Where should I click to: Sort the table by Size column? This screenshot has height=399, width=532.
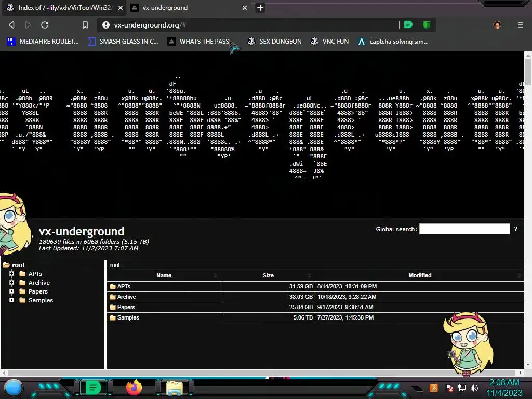tap(268, 275)
